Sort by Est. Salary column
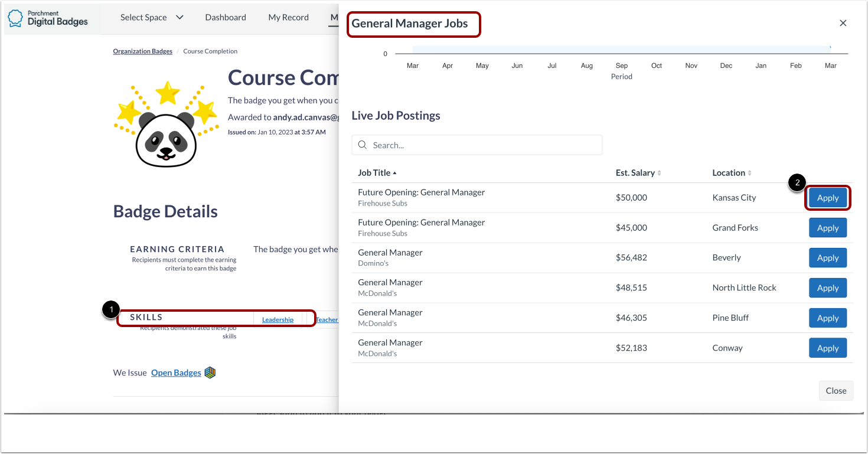Viewport: 868px width, 454px height. 638,173
